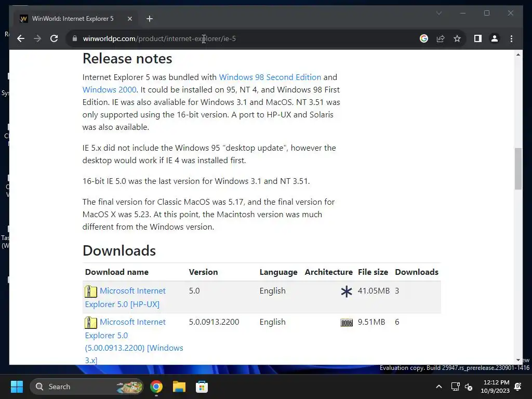The image size is (532, 399).
Task: Select version 5.0.0913.2200 cell
Action: (x=214, y=322)
